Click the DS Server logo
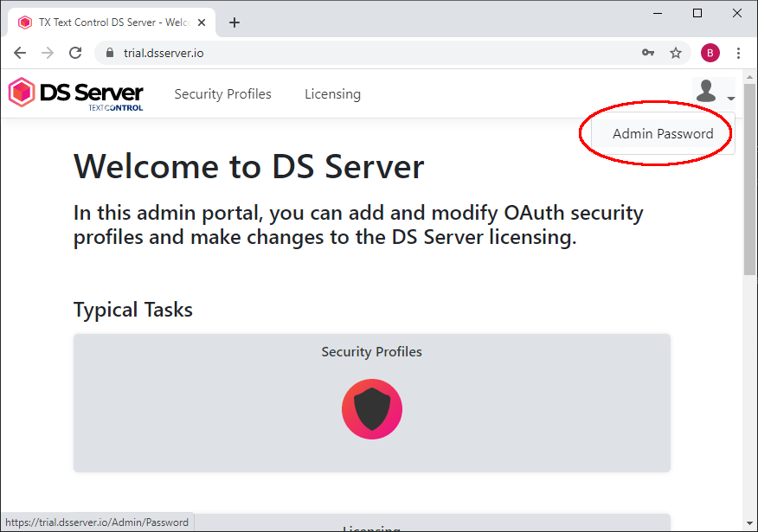Image resolution: width=758 pixels, height=532 pixels. coord(75,93)
